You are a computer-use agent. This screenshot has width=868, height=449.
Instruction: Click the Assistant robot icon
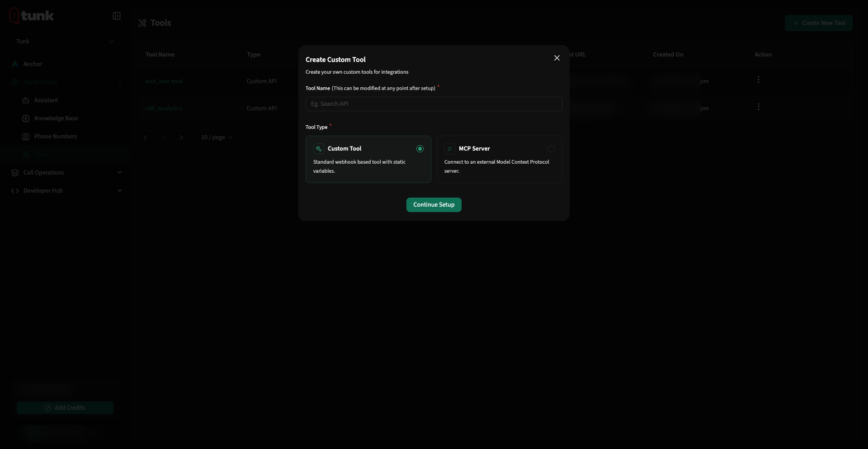click(26, 100)
